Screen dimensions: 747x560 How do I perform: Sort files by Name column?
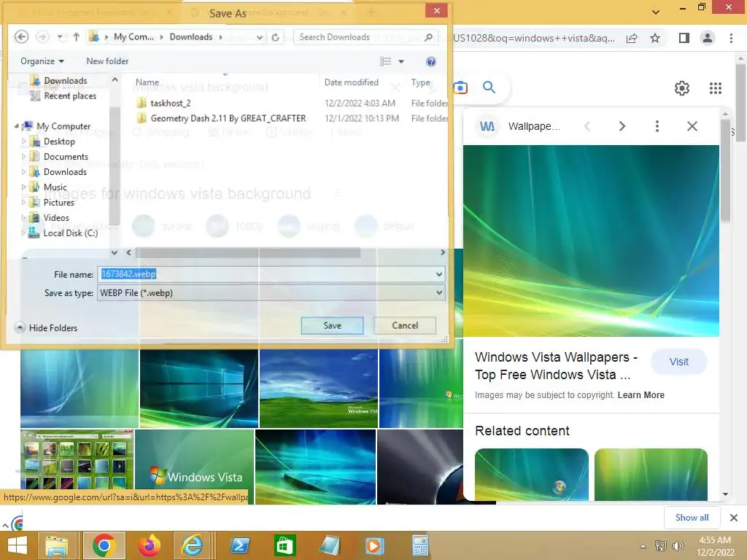click(147, 82)
